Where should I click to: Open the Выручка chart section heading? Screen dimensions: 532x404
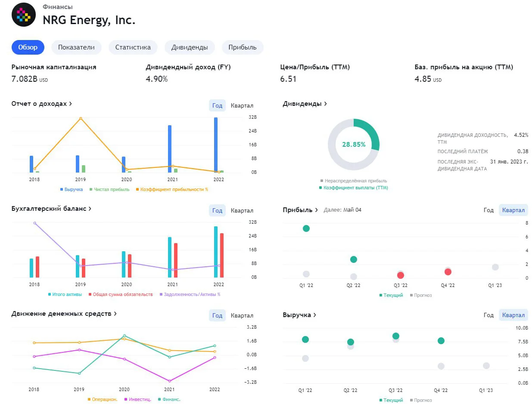pyautogui.click(x=299, y=315)
